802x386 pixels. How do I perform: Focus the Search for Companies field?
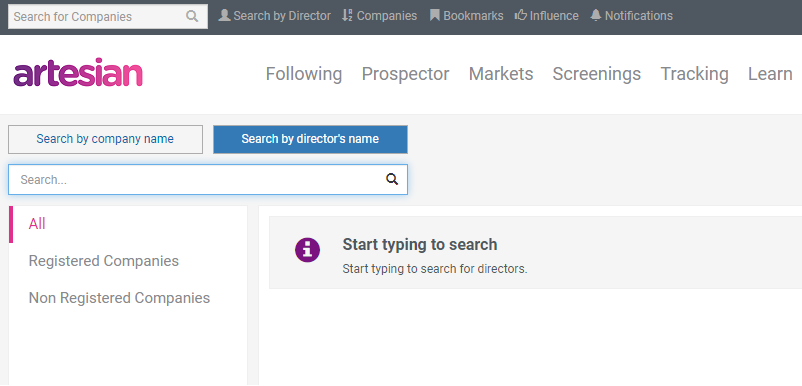[x=108, y=16]
